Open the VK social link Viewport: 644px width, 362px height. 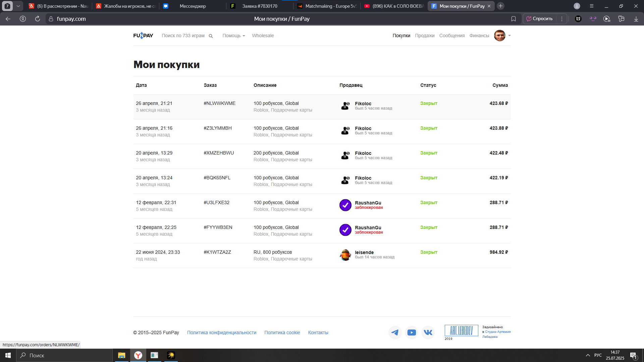(428, 333)
